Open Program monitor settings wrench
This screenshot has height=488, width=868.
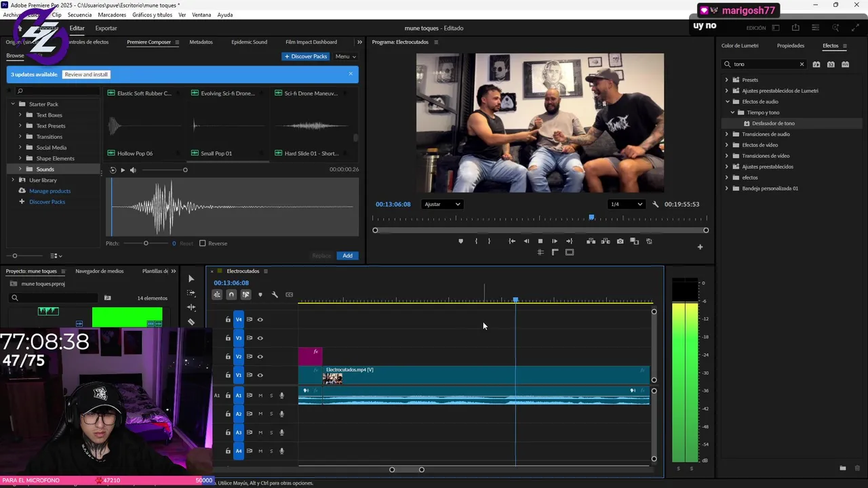click(655, 204)
